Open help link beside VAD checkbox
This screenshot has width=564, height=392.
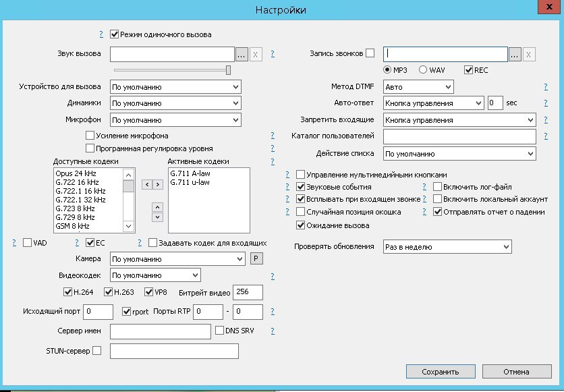point(14,243)
